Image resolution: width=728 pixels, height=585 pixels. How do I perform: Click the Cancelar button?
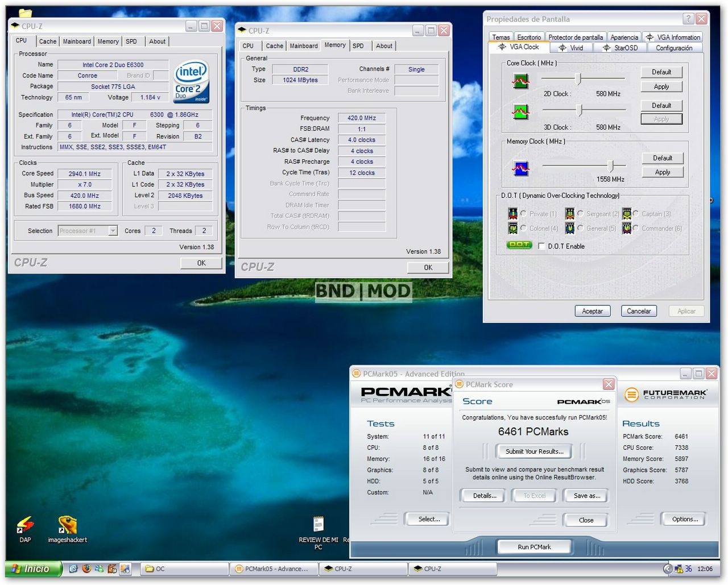tap(639, 311)
